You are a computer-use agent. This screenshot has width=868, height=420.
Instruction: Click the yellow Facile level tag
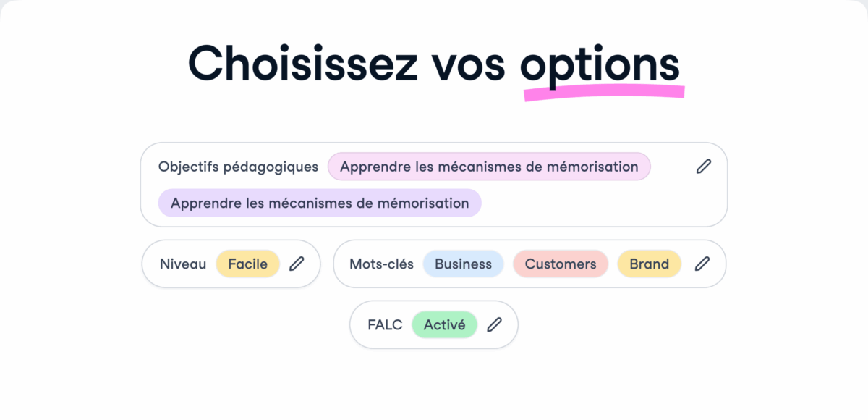(x=247, y=264)
